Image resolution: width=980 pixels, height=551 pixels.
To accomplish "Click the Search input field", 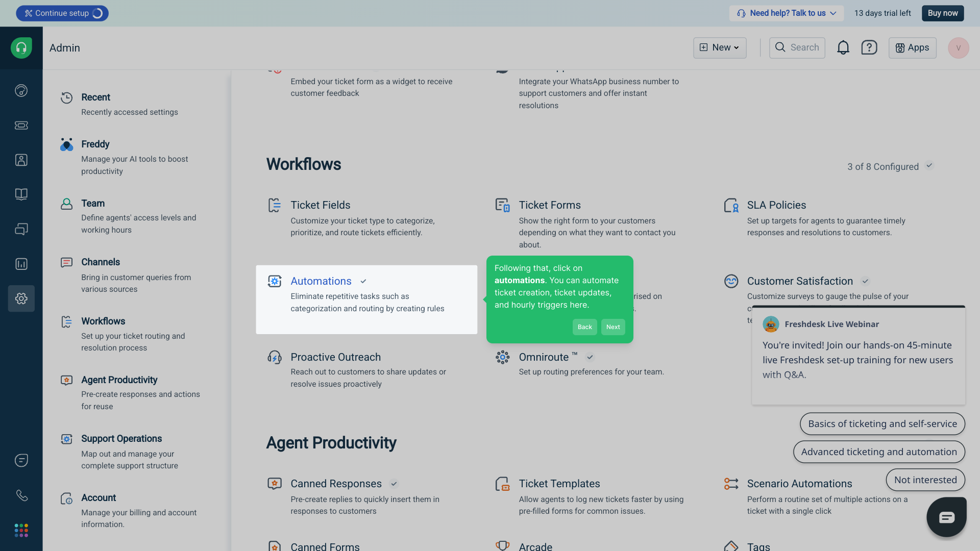I will tap(797, 47).
